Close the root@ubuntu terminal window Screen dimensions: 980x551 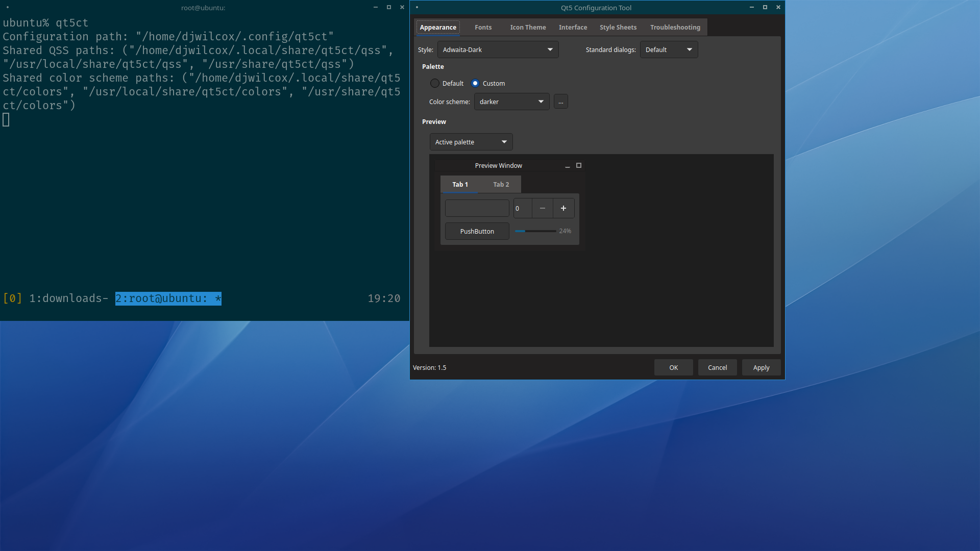402,7
